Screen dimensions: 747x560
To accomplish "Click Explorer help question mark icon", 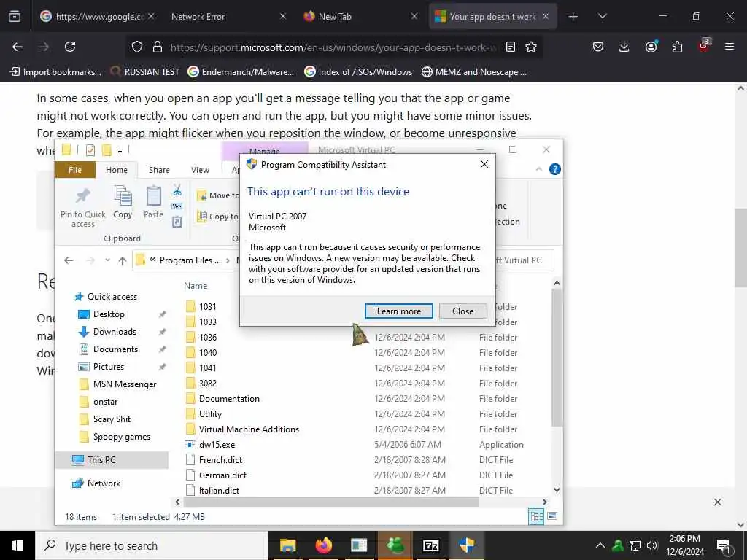I will point(554,169).
